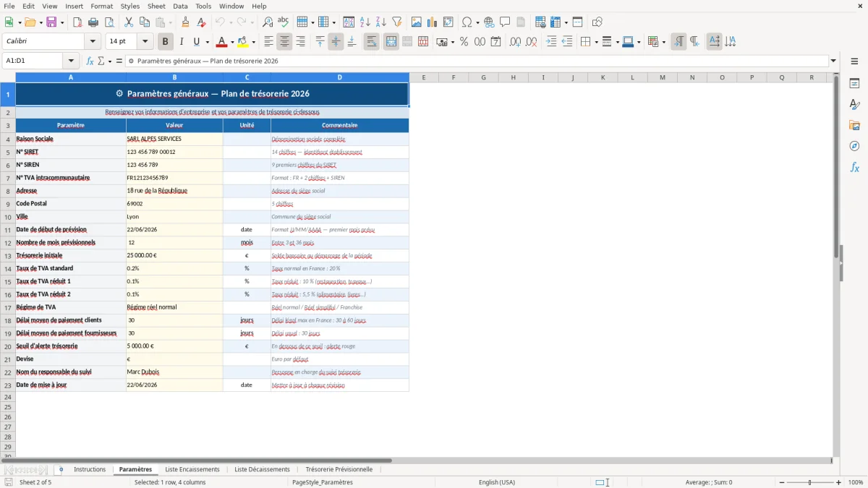The image size is (868, 488).
Task: Increase cell indent
Action: point(551,42)
